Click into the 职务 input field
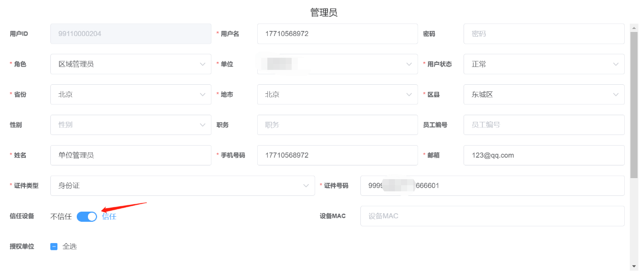 click(x=337, y=125)
